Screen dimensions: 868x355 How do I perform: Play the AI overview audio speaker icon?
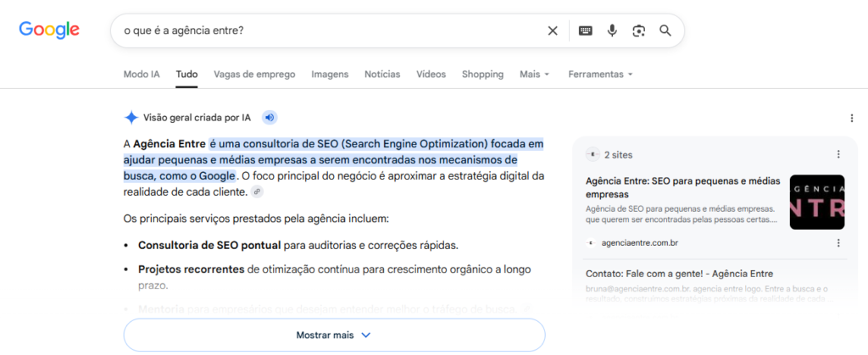click(x=270, y=118)
